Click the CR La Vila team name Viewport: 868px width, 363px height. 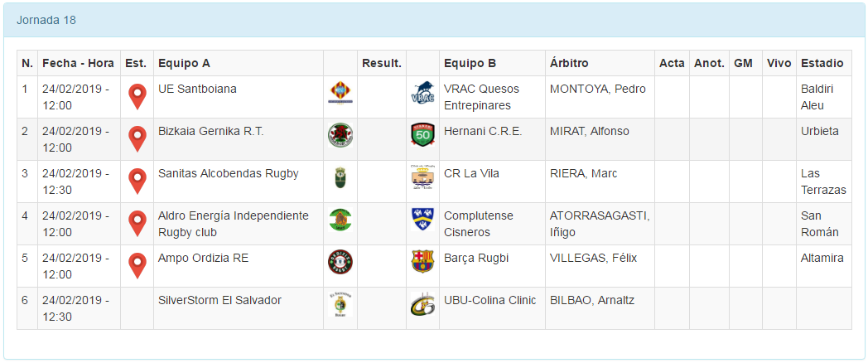tap(471, 173)
